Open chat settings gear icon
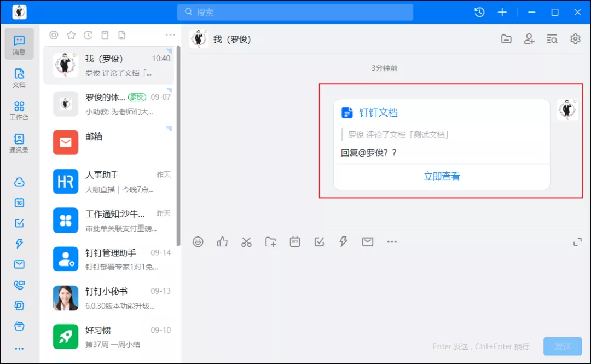591x364 pixels. tap(575, 39)
